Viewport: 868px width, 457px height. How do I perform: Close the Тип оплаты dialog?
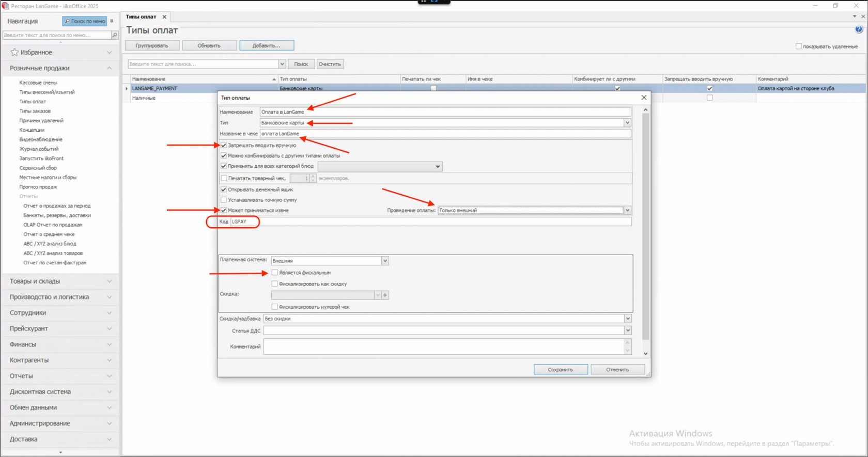[644, 98]
